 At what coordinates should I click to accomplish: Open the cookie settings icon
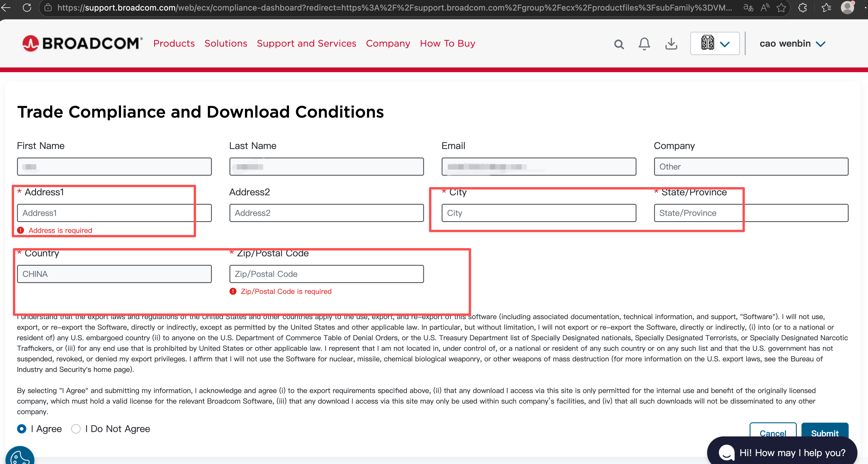click(20, 457)
